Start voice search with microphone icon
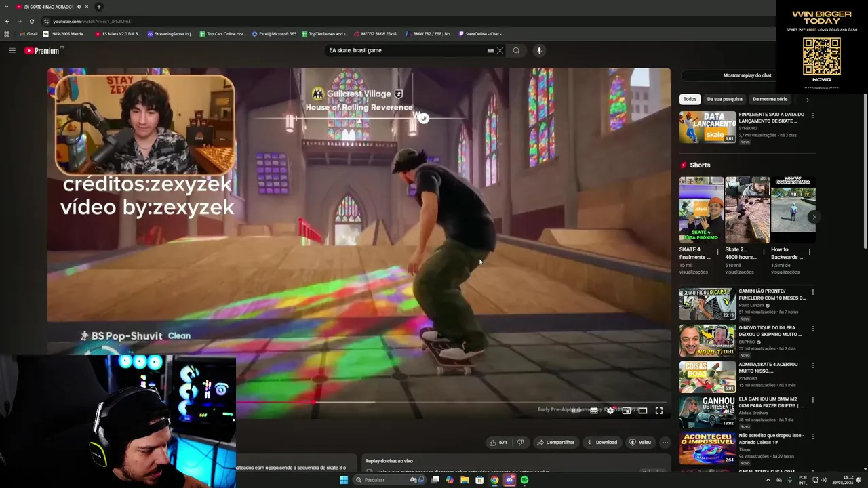 pos(539,50)
